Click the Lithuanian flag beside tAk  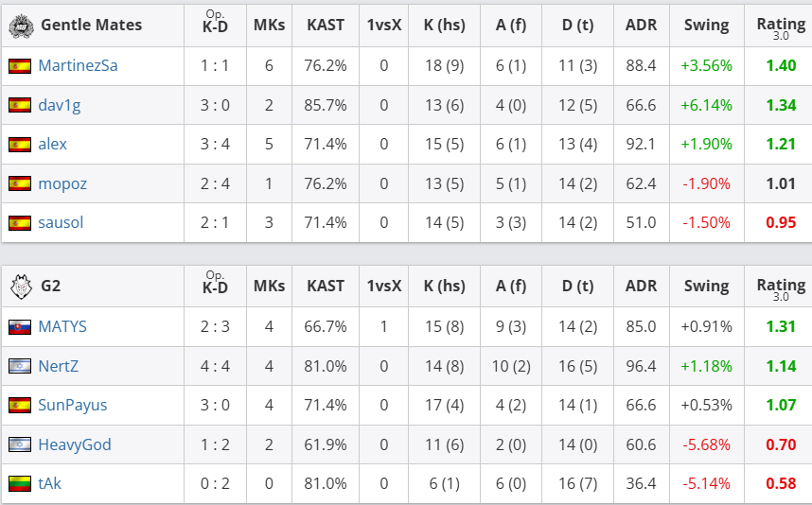pos(20,483)
